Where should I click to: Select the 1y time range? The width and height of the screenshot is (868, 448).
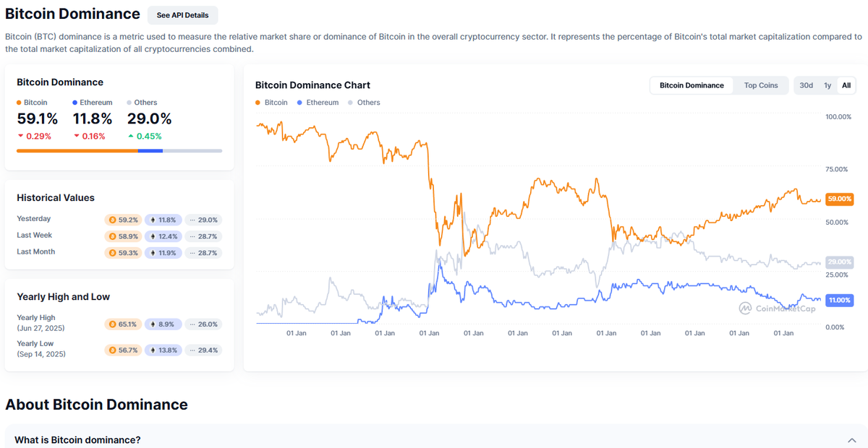(x=827, y=85)
